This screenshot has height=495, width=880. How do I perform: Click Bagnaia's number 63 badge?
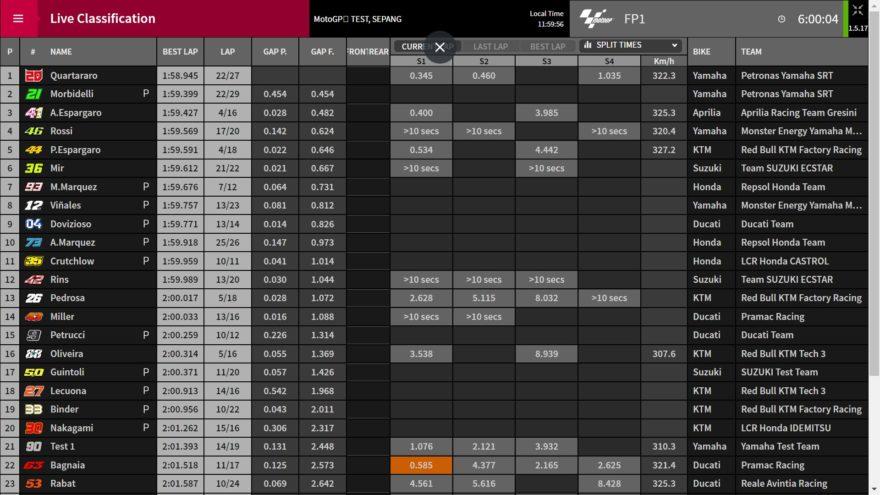pos(34,465)
